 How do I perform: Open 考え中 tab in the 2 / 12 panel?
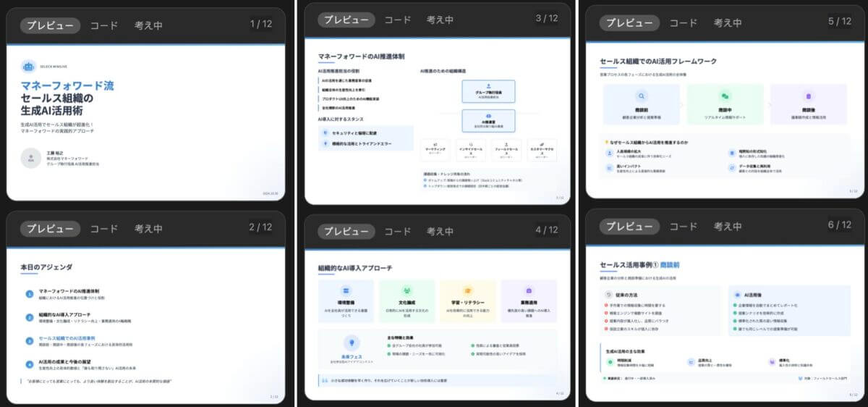[x=148, y=228]
